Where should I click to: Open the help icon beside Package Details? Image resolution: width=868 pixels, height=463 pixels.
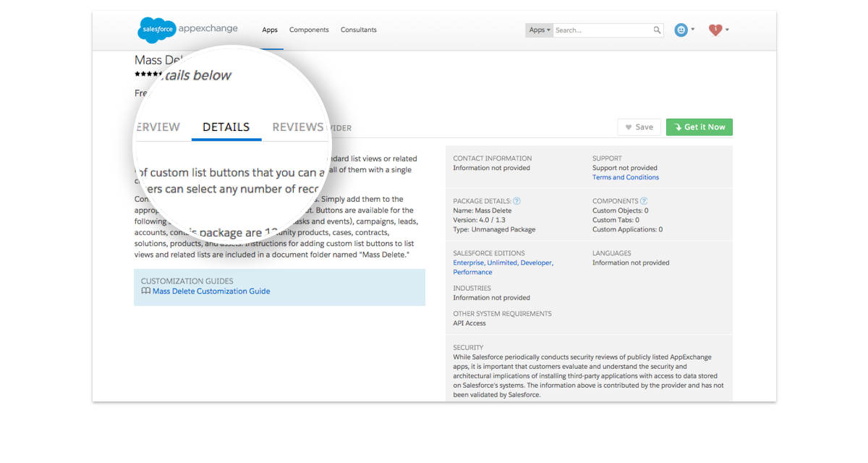[x=516, y=201]
